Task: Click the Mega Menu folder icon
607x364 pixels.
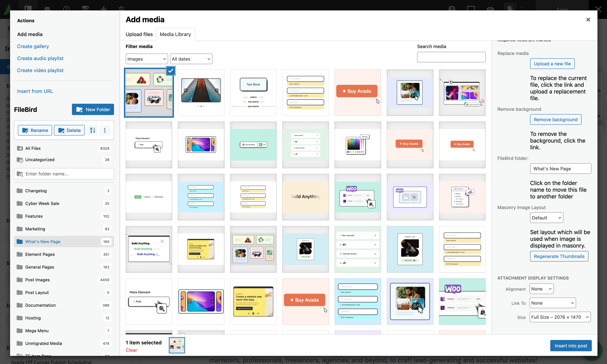Action: click(20, 331)
